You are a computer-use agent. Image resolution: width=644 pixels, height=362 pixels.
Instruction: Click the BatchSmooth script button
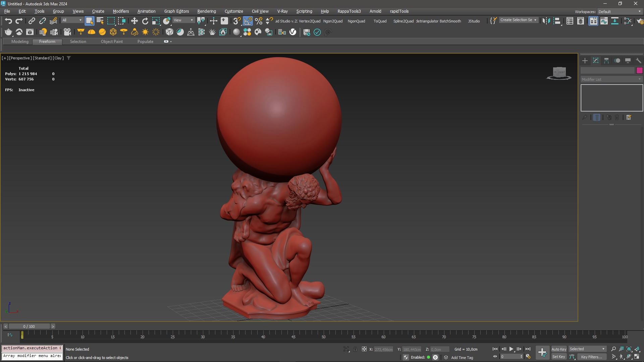pyautogui.click(x=450, y=21)
